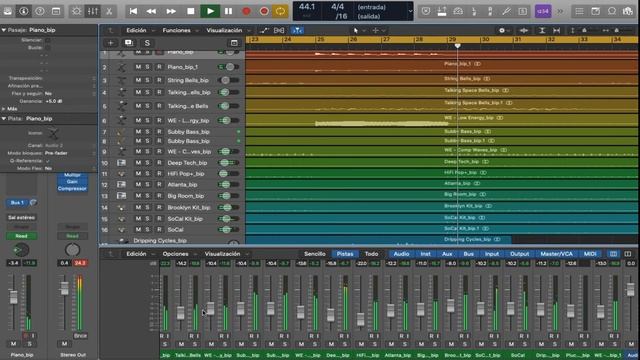Toggle the Master/VCA channel filter button
This screenshot has height=360, width=640.
click(x=556, y=254)
